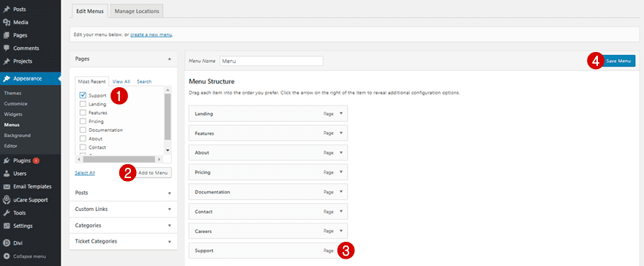Expand the Careers menu item options
Viewport: 644px width, 266px height.
[341, 231]
